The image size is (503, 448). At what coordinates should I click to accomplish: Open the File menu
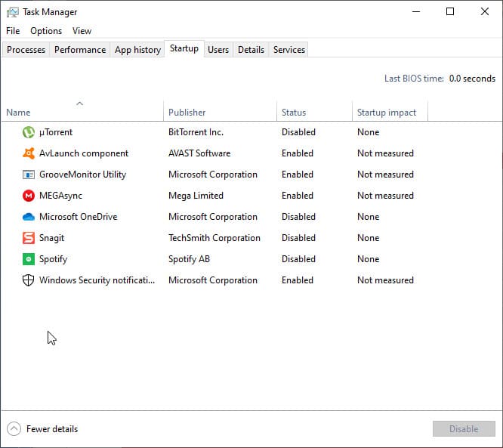[x=13, y=31]
